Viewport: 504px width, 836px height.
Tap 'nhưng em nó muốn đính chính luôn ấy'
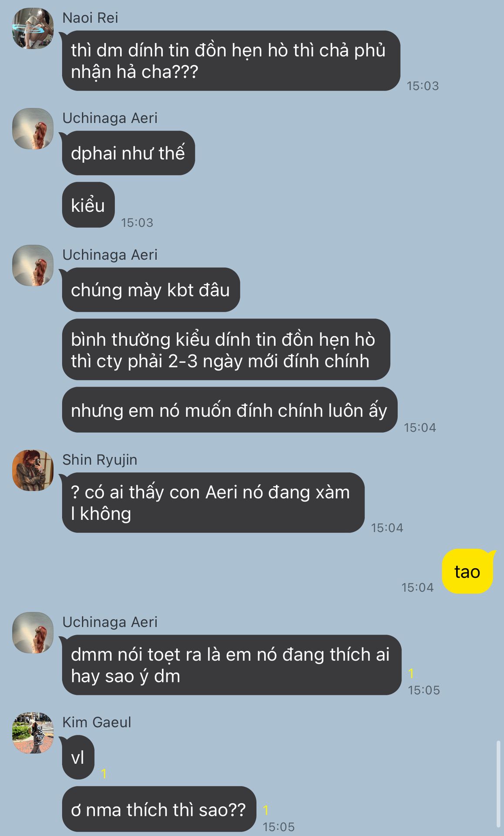tap(230, 410)
